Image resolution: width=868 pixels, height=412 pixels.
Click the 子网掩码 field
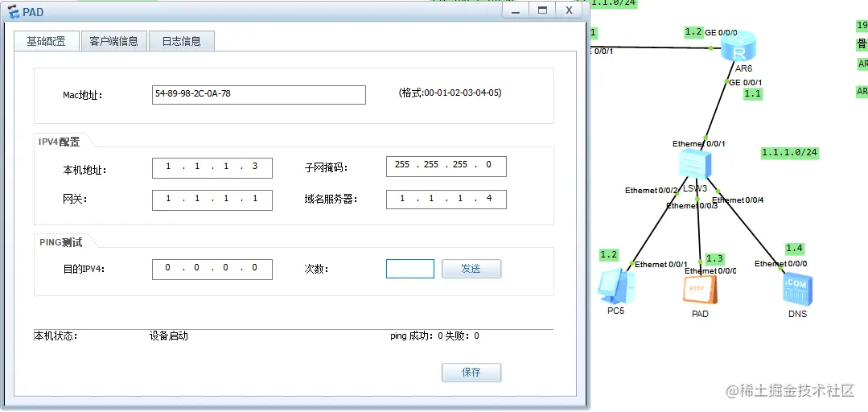pyautogui.click(x=446, y=166)
